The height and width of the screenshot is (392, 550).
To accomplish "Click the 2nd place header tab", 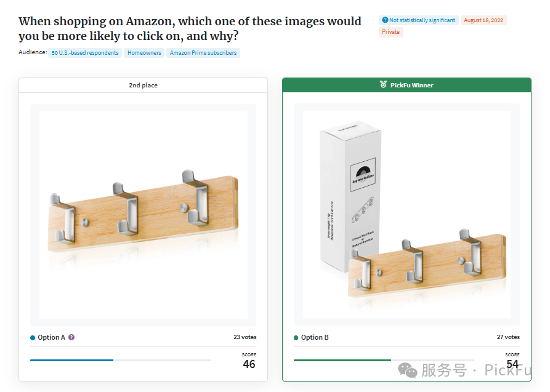I will click(x=143, y=85).
